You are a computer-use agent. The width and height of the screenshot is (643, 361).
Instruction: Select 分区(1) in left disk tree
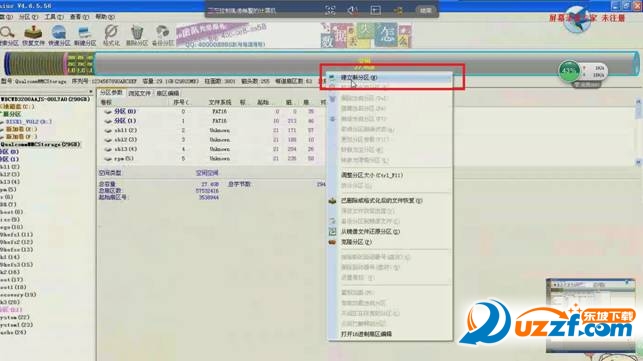pos(9,159)
